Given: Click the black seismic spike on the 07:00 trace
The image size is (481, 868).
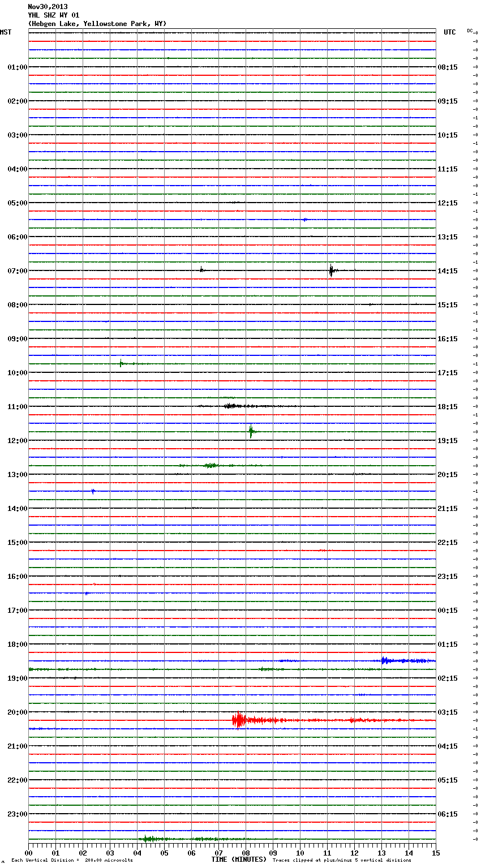Looking at the screenshot, I should tap(332, 270).
